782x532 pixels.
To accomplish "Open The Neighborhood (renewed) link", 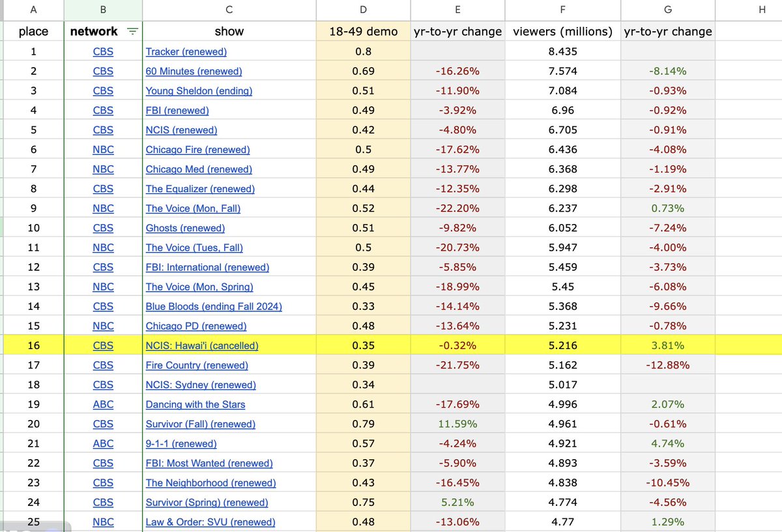I will 210,483.
